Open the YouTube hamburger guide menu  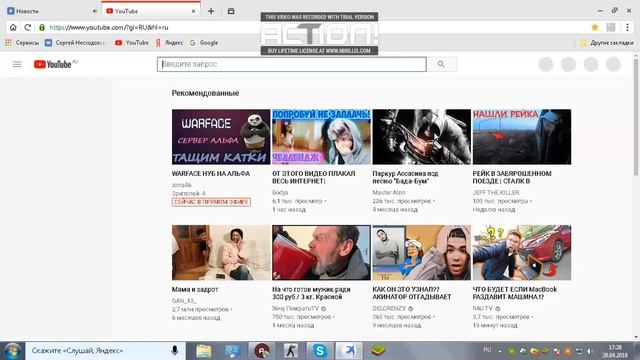(x=17, y=64)
